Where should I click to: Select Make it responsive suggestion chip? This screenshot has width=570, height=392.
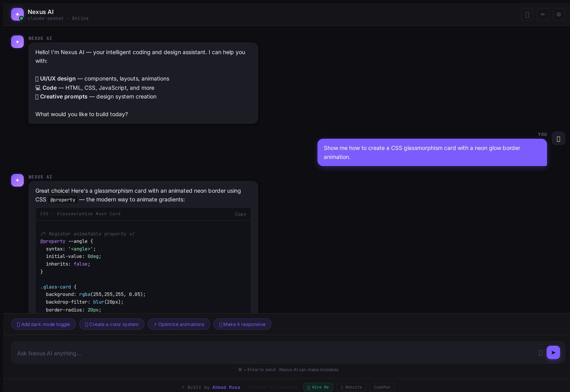coord(242,324)
